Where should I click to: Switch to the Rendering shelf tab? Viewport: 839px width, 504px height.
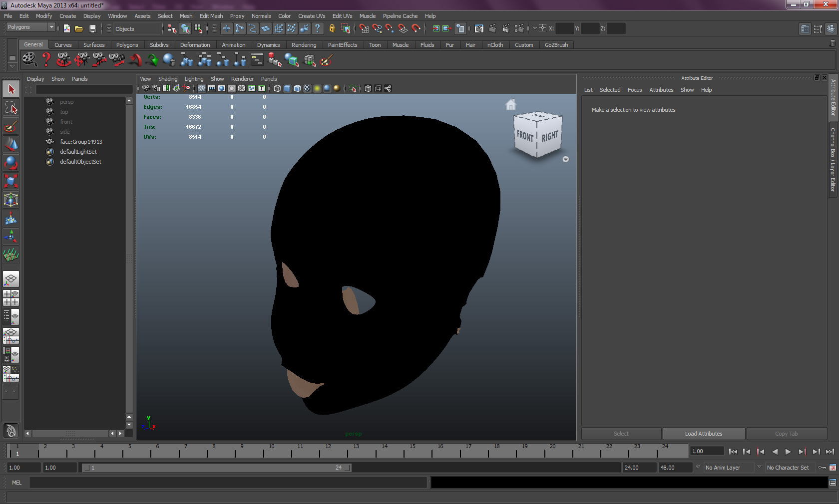(x=304, y=45)
